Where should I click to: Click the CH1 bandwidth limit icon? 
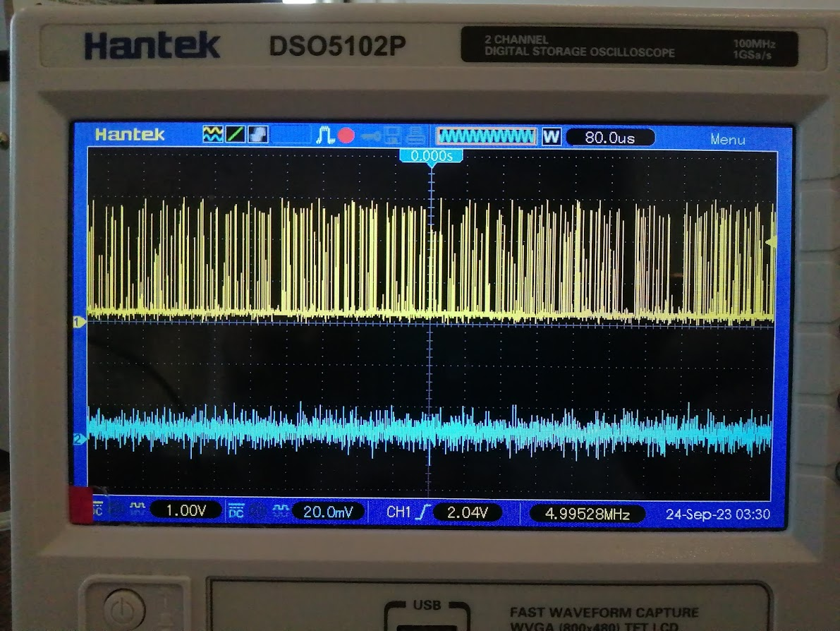point(138,508)
